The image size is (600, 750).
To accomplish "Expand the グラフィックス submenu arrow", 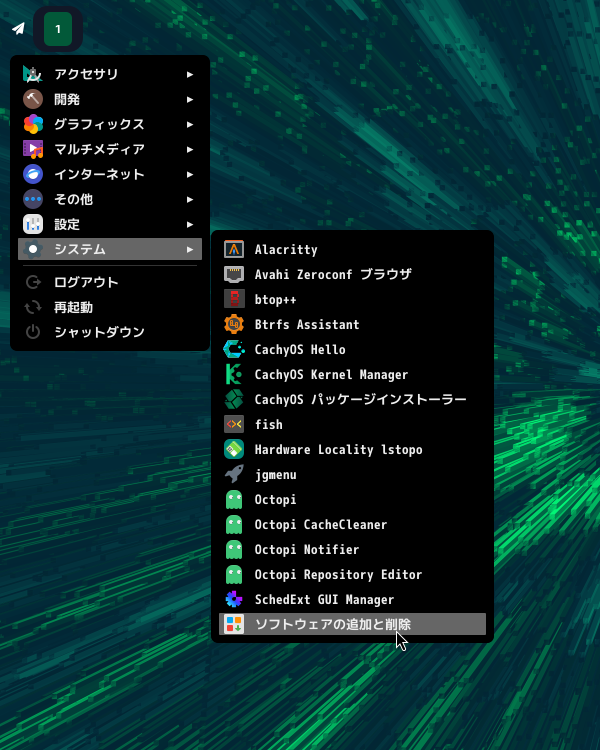I will click(x=190, y=124).
